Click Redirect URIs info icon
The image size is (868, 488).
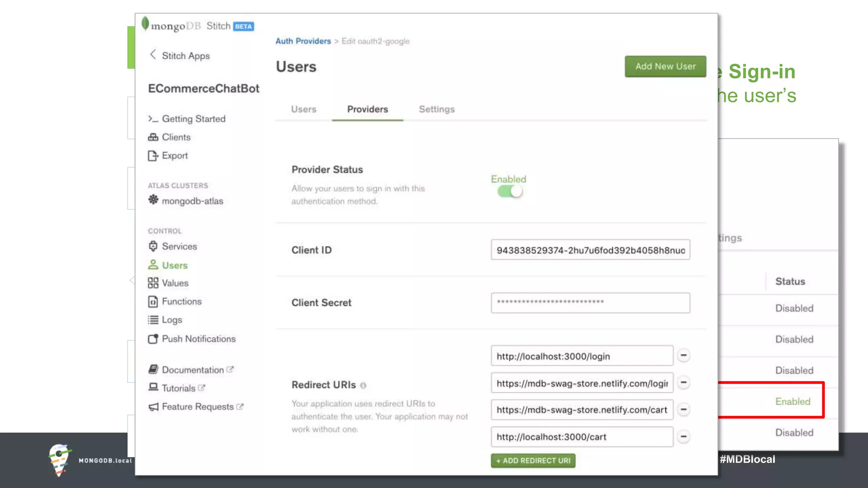(363, 385)
